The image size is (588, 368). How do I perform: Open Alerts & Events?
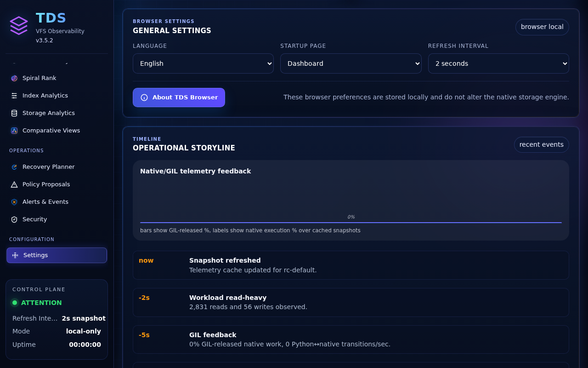57,202
